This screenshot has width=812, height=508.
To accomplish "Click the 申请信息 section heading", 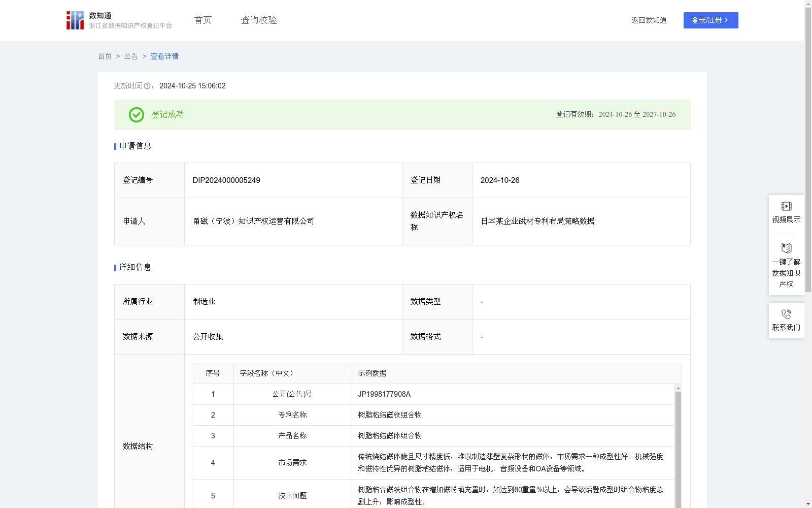I will 136,146.
